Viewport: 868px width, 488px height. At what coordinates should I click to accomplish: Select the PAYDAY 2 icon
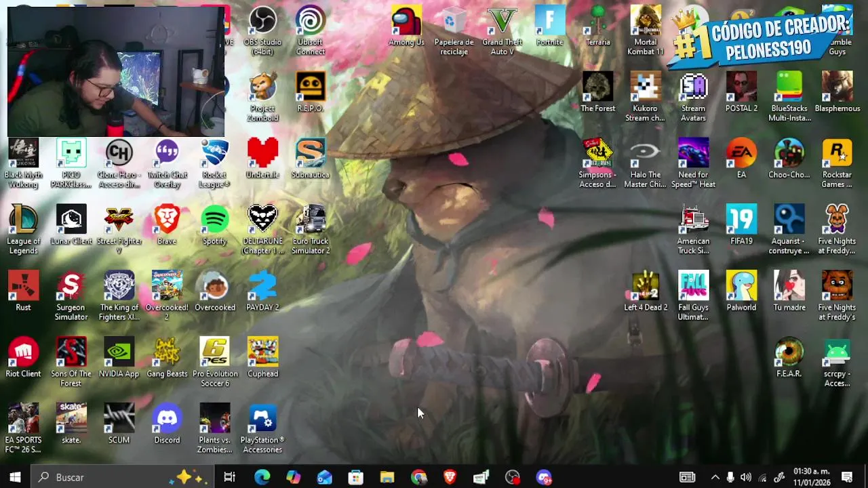(262, 292)
